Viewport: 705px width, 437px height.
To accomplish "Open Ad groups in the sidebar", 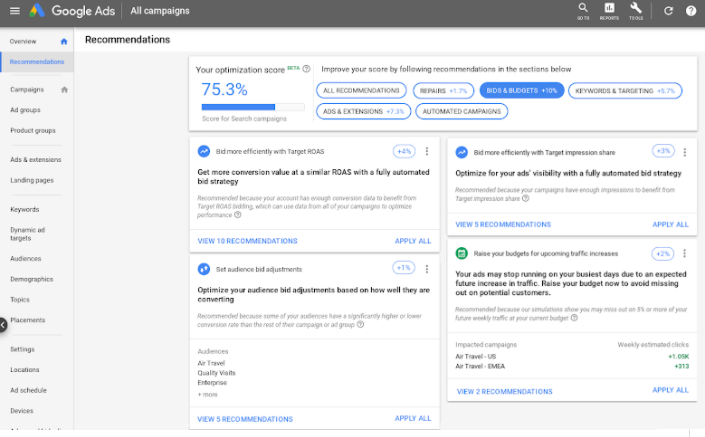I will (x=25, y=110).
